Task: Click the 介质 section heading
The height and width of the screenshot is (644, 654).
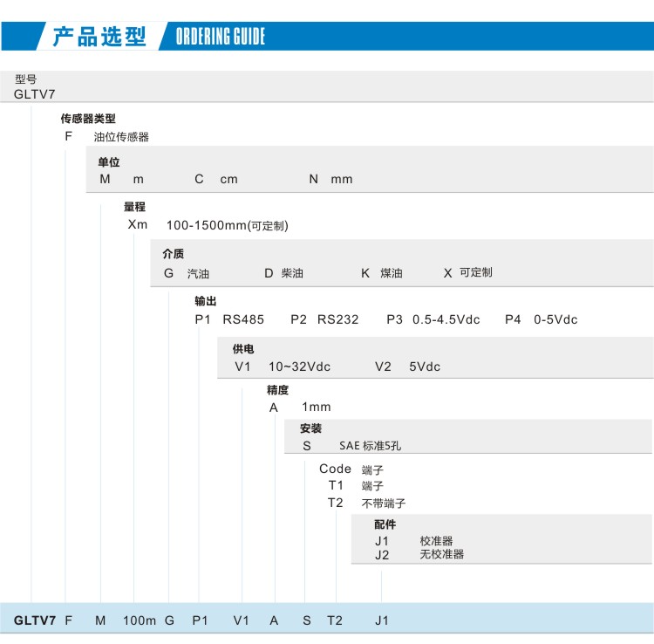Action: (x=174, y=253)
